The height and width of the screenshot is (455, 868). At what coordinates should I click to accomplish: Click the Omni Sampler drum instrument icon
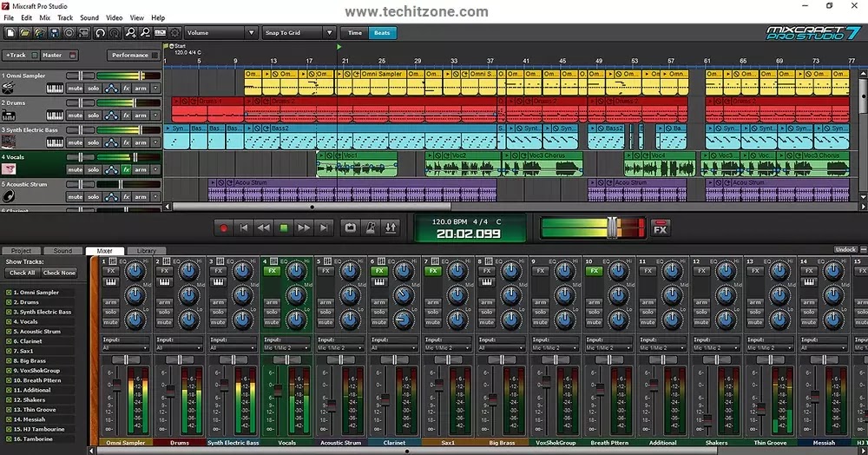pos(9,88)
